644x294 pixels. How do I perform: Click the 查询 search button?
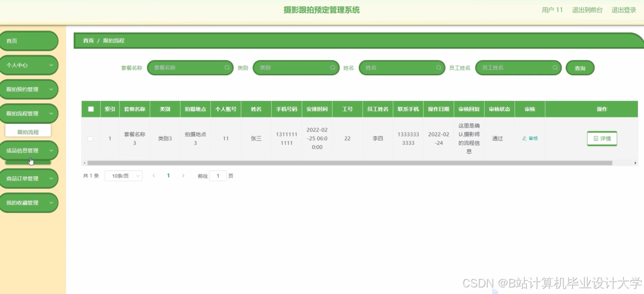click(x=580, y=68)
